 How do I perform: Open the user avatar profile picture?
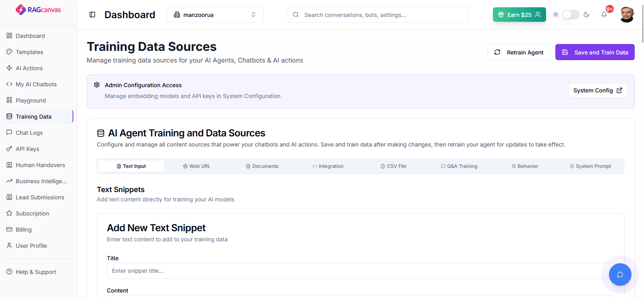[627, 15]
